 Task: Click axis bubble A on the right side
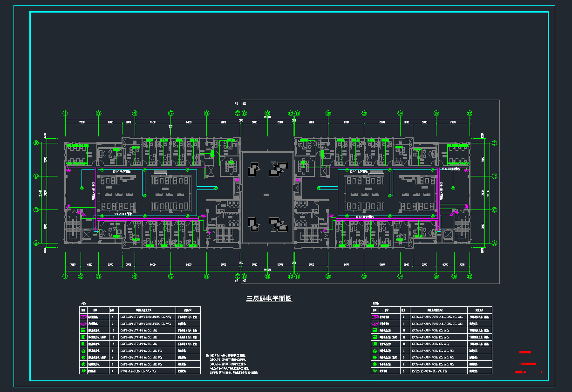[495, 243]
